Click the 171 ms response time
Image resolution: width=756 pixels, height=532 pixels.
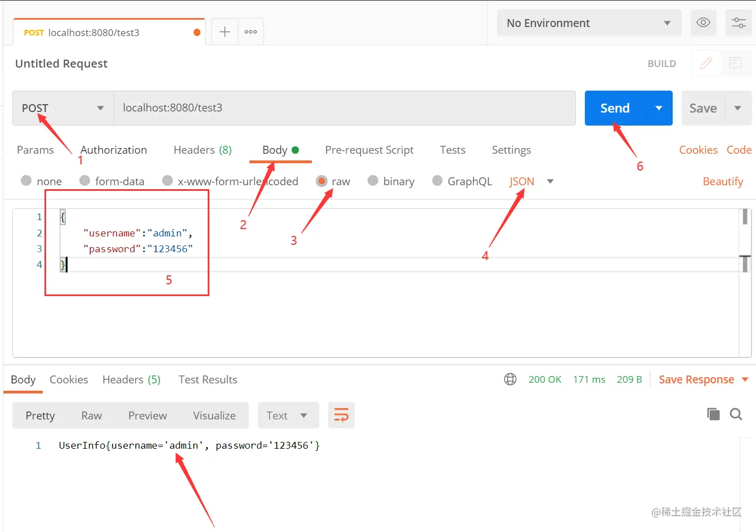589,379
